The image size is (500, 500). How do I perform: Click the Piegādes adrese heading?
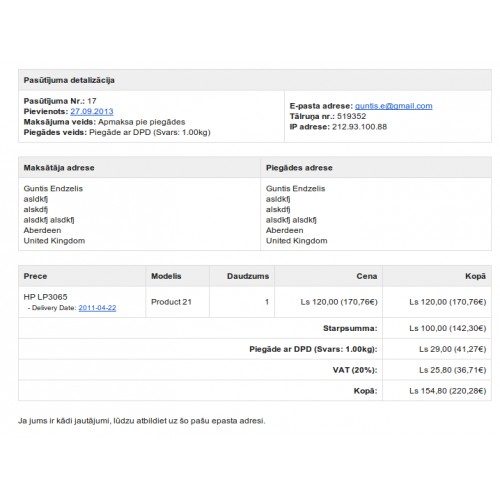(299, 168)
